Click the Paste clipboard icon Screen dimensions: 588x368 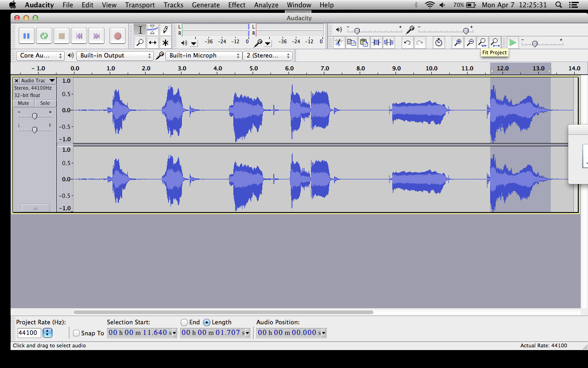(364, 42)
